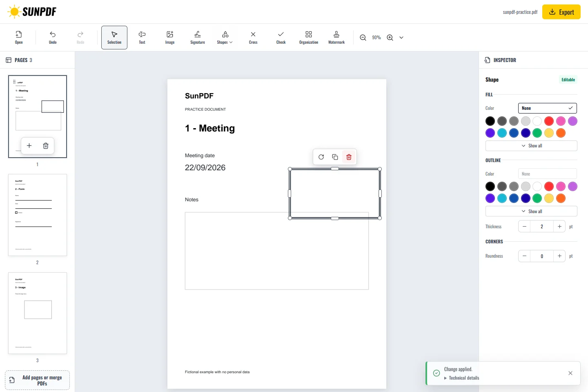Expand Show all fill colors

pos(531,146)
